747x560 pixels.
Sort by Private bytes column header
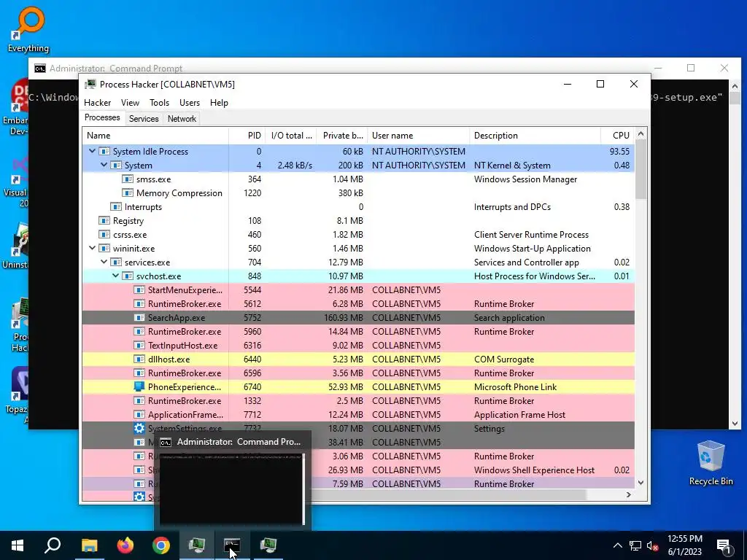pos(341,135)
